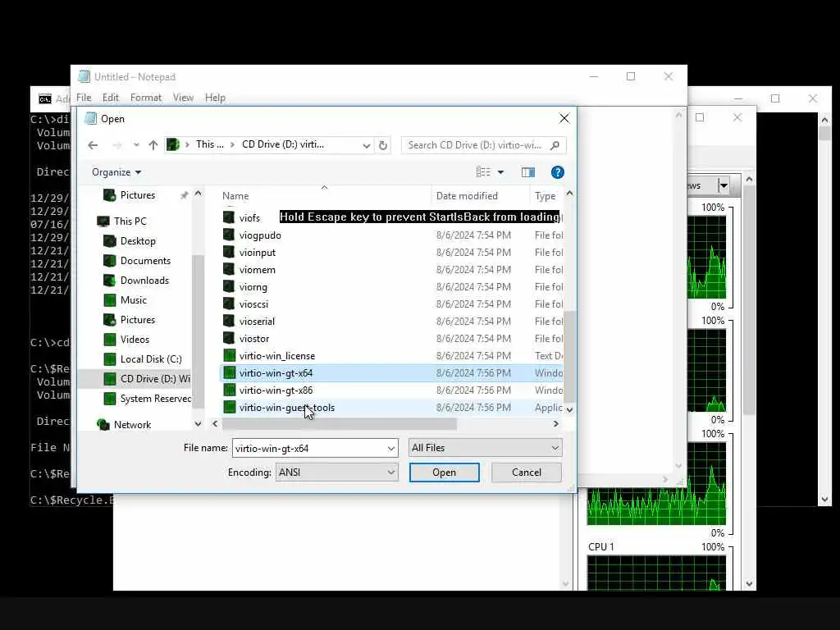This screenshot has height=630, width=840.
Task: Click the virtio-win_license file icon
Action: coord(230,356)
